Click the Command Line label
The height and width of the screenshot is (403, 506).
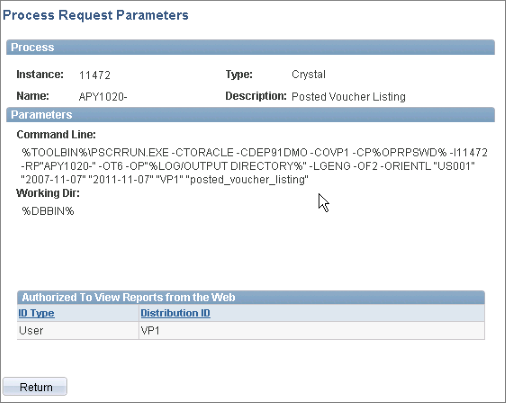[56, 134]
